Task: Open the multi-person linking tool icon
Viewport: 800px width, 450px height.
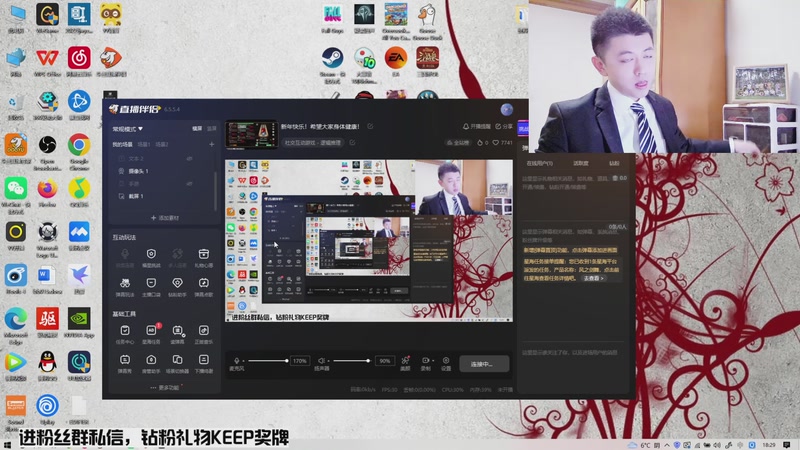Action: point(177,258)
